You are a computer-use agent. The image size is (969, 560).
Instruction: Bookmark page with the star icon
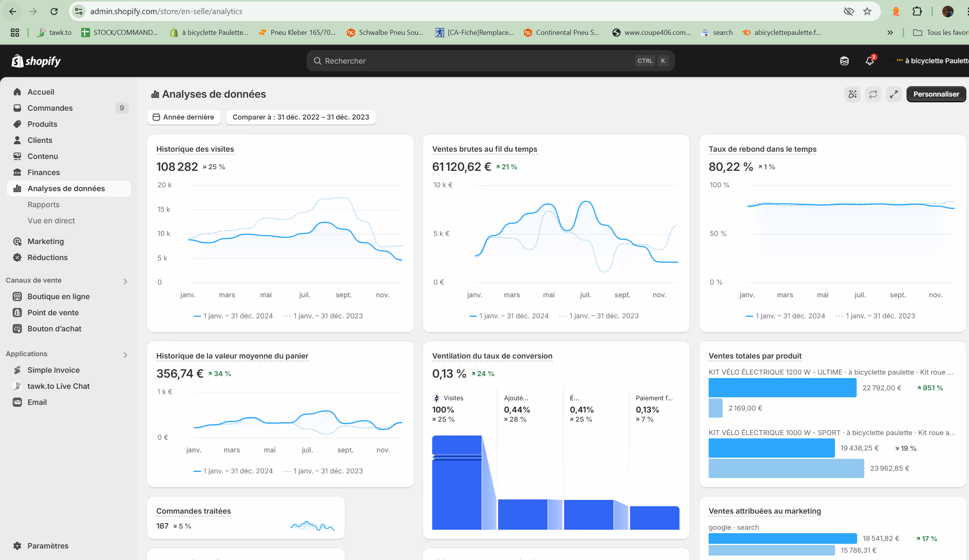point(867,11)
